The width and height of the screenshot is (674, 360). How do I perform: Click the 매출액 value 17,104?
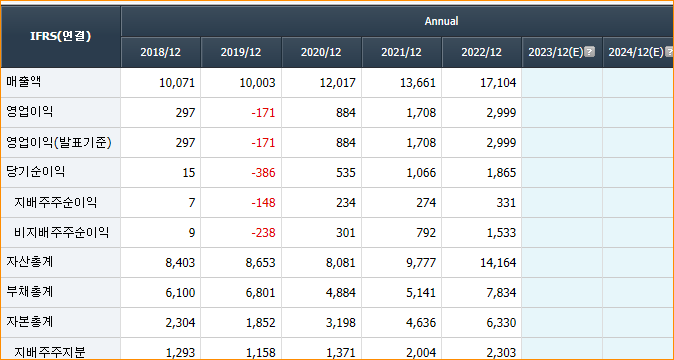click(x=498, y=83)
